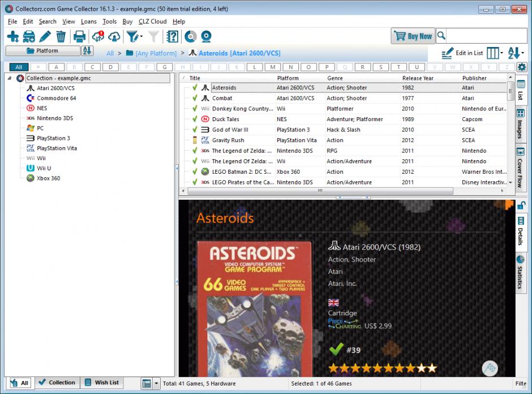Toggle the Edit in List mode
This screenshot has height=394, width=532.
462,53
